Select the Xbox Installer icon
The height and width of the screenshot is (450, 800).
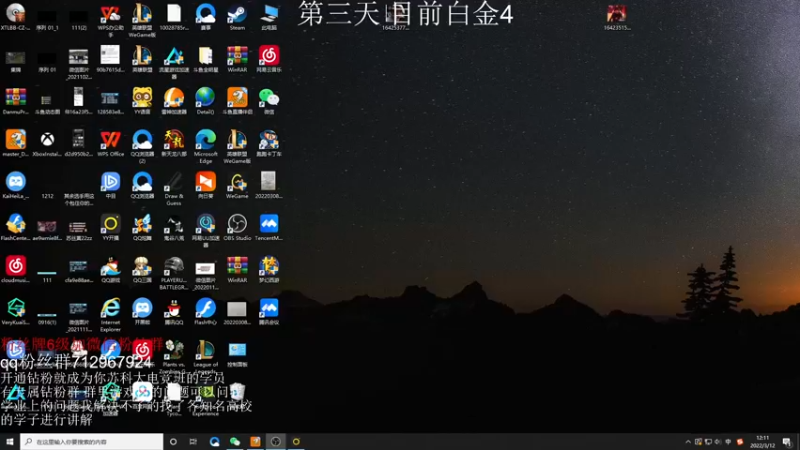[47, 143]
